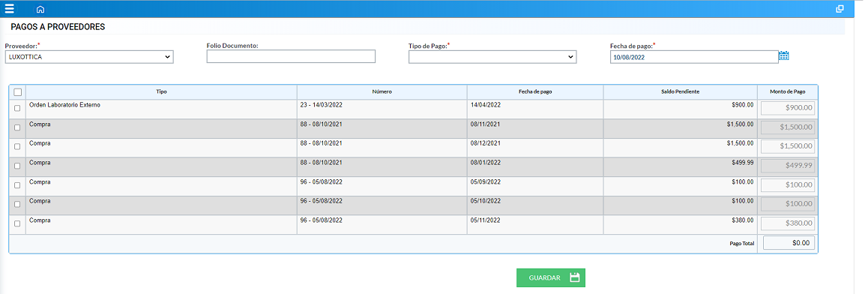Viewport: 868px width, 294px height.
Task: Click the Monto de Pago field for 08/11/2021
Action: pos(788,127)
